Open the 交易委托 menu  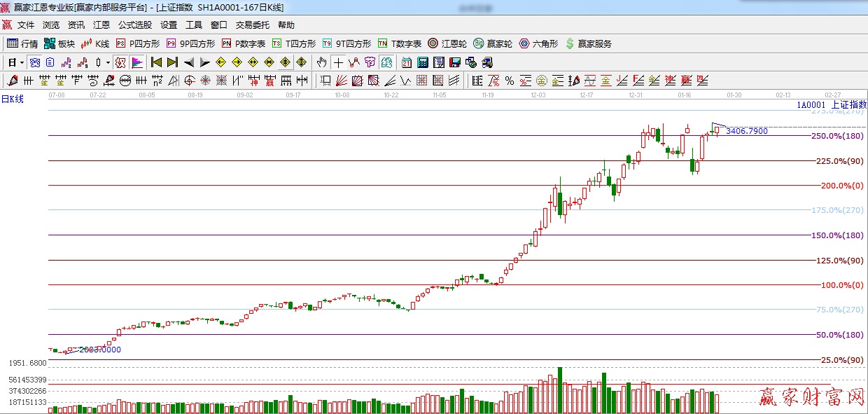(x=252, y=25)
